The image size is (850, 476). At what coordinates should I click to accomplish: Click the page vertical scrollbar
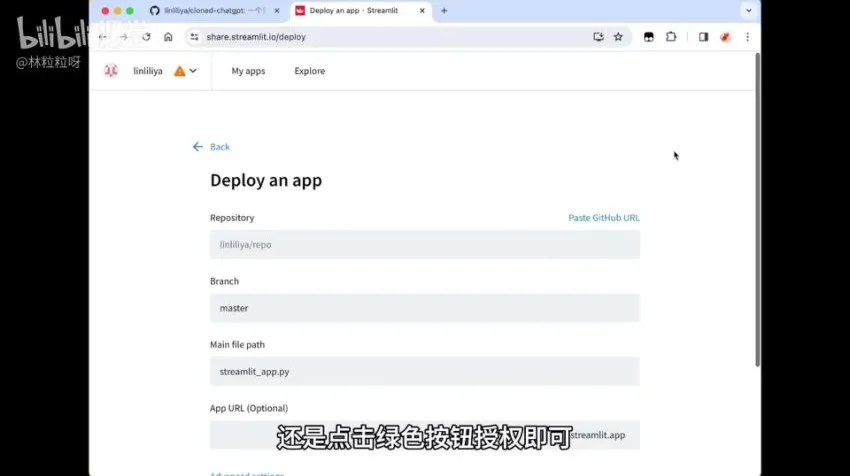pos(757,209)
